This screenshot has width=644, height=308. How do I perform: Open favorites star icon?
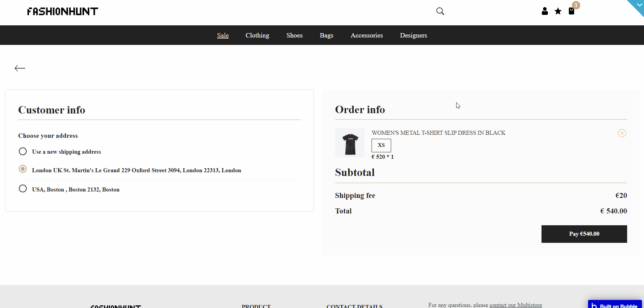[x=558, y=11]
